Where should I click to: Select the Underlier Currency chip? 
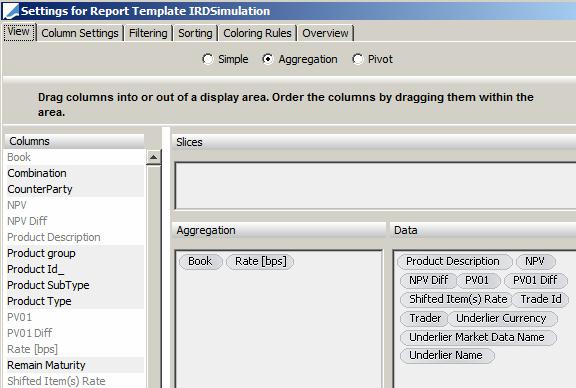502,318
